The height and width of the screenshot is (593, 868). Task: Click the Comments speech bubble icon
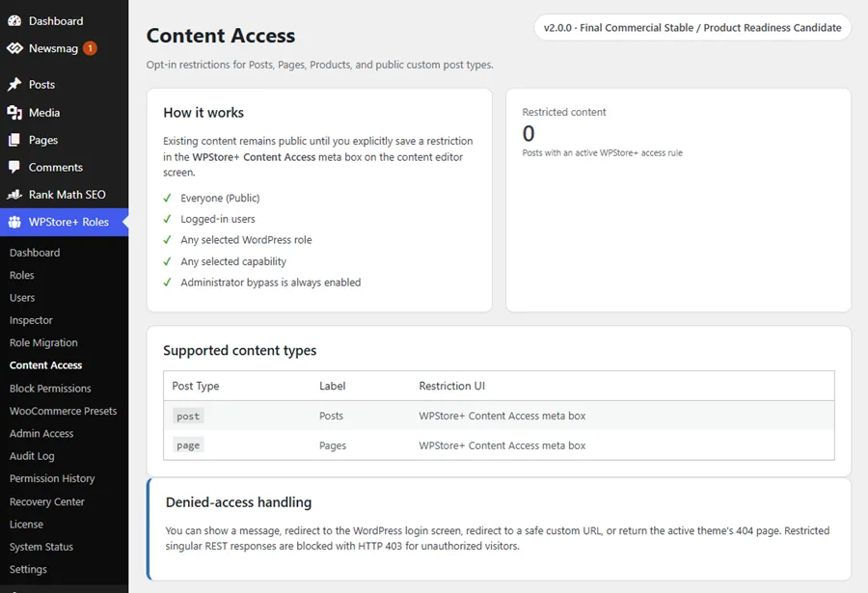point(14,167)
